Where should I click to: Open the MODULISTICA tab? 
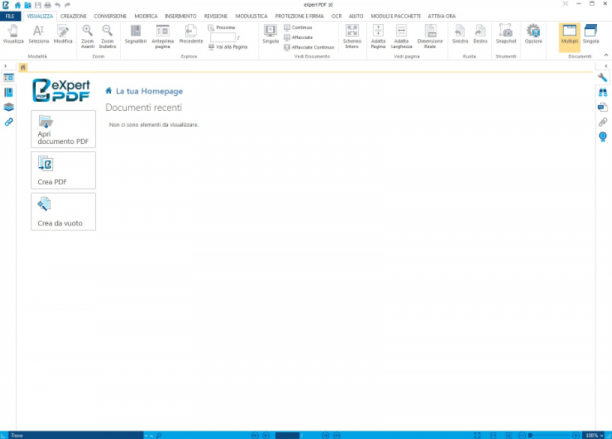point(251,16)
